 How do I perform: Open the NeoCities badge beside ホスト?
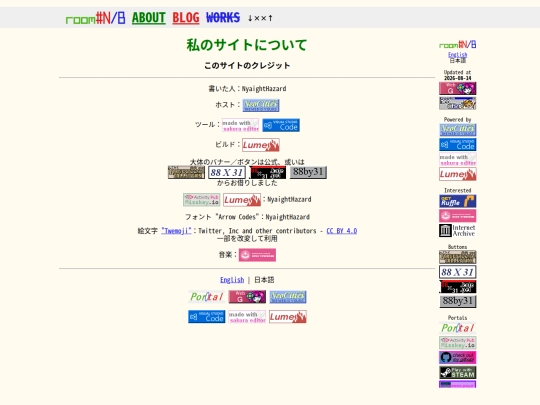click(x=261, y=105)
